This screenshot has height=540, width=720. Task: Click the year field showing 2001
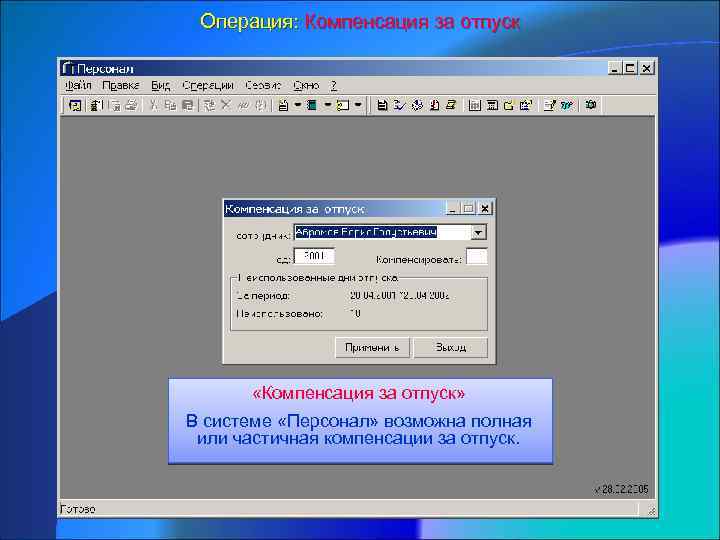tap(314, 256)
